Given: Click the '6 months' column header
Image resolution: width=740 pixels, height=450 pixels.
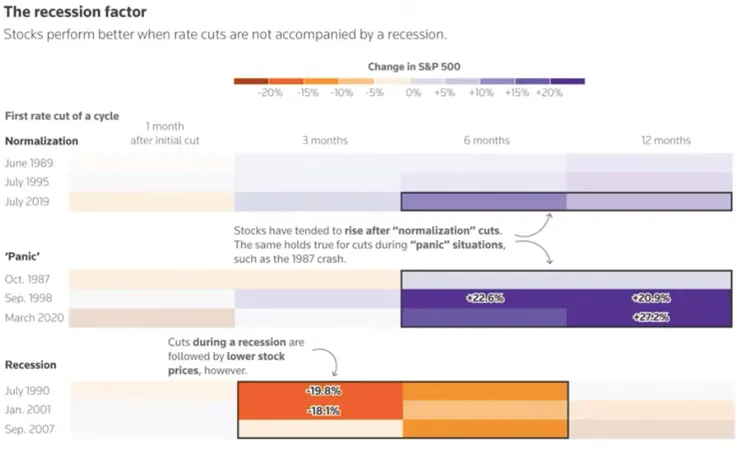Looking at the screenshot, I should click(x=488, y=141).
